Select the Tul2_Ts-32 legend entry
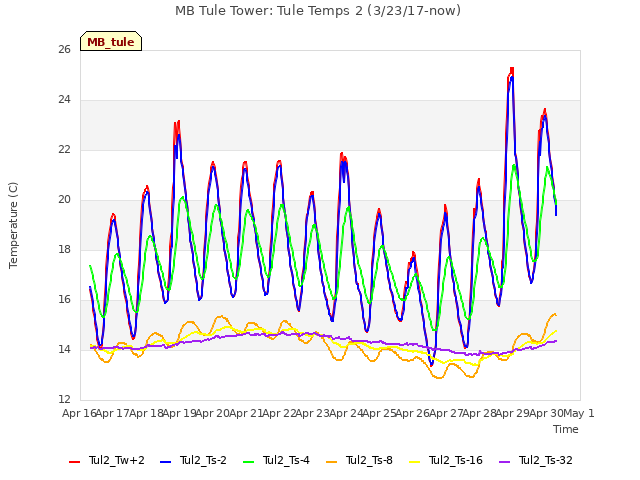This screenshot has height=480, width=640. coord(536,461)
